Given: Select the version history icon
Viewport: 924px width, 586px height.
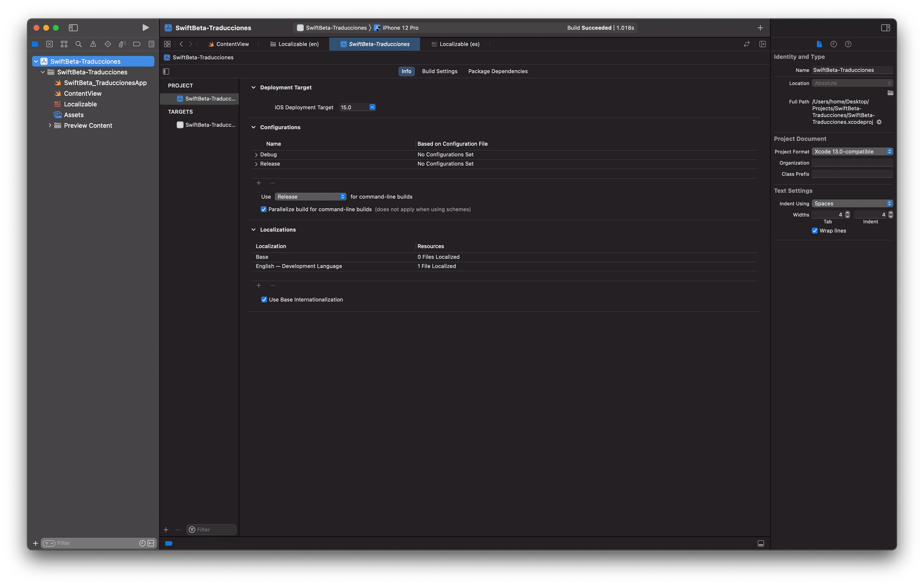Looking at the screenshot, I should 834,44.
